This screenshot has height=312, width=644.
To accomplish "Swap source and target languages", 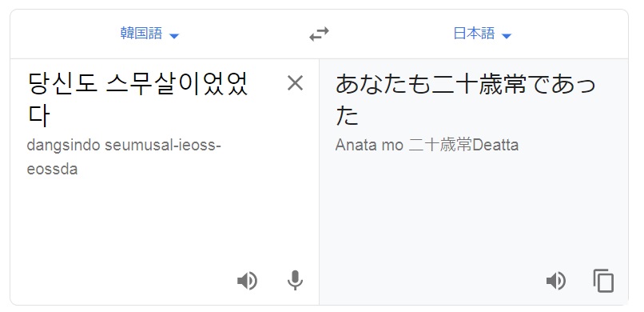I will click(319, 34).
